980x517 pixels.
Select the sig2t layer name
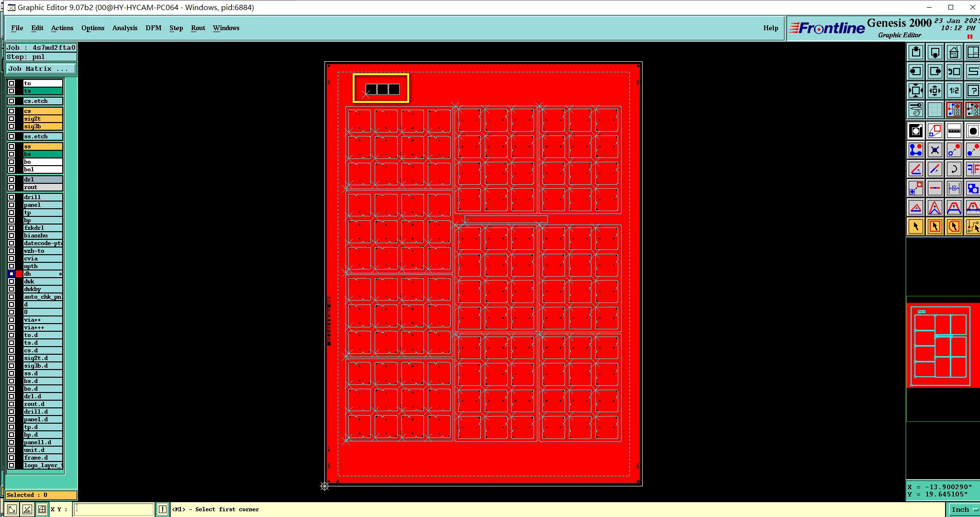(43, 119)
